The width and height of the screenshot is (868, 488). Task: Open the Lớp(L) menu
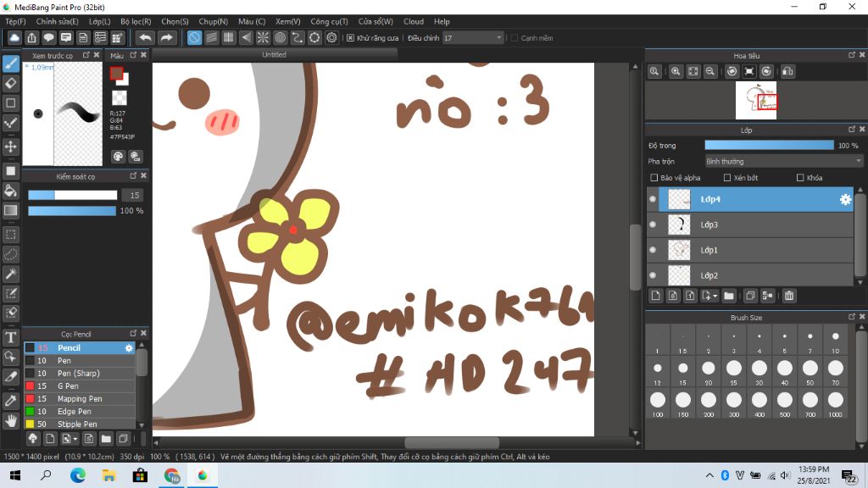click(x=100, y=21)
